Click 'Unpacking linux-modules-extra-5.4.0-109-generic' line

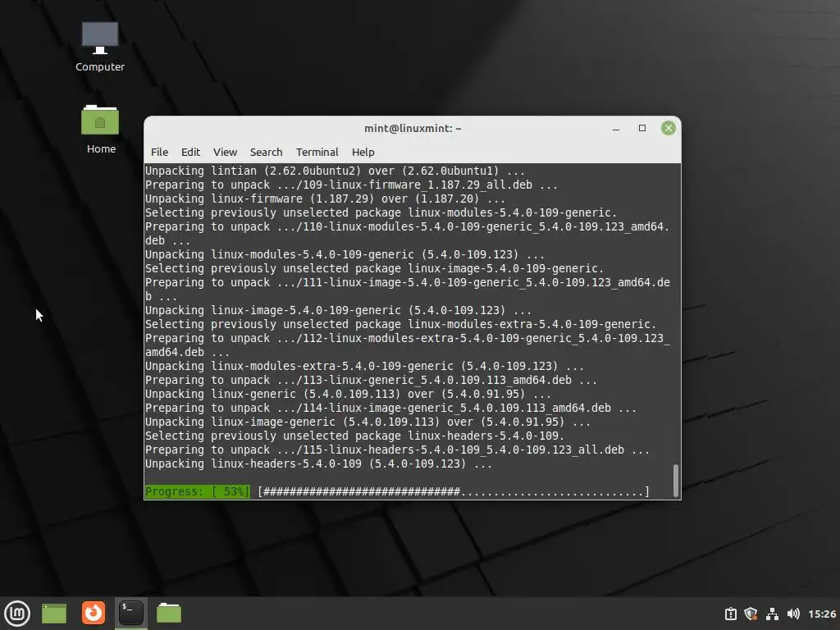(x=364, y=366)
